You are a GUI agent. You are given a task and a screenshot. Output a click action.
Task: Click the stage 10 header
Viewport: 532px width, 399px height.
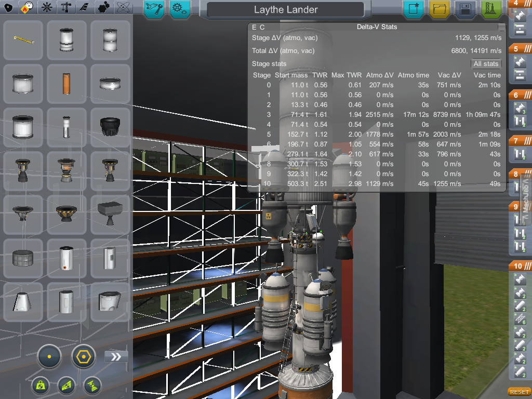[520, 266]
